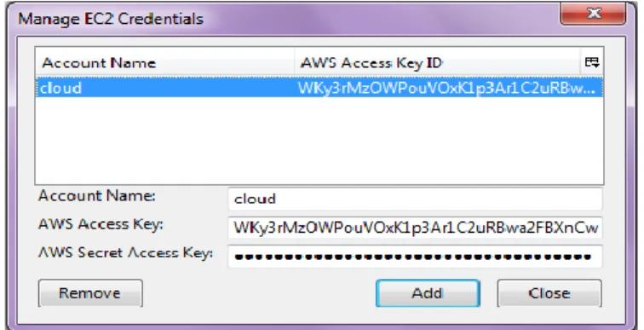Focus the AWS Access Key input field
This screenshot has height=330, width=644.
(x=415, y=228)
